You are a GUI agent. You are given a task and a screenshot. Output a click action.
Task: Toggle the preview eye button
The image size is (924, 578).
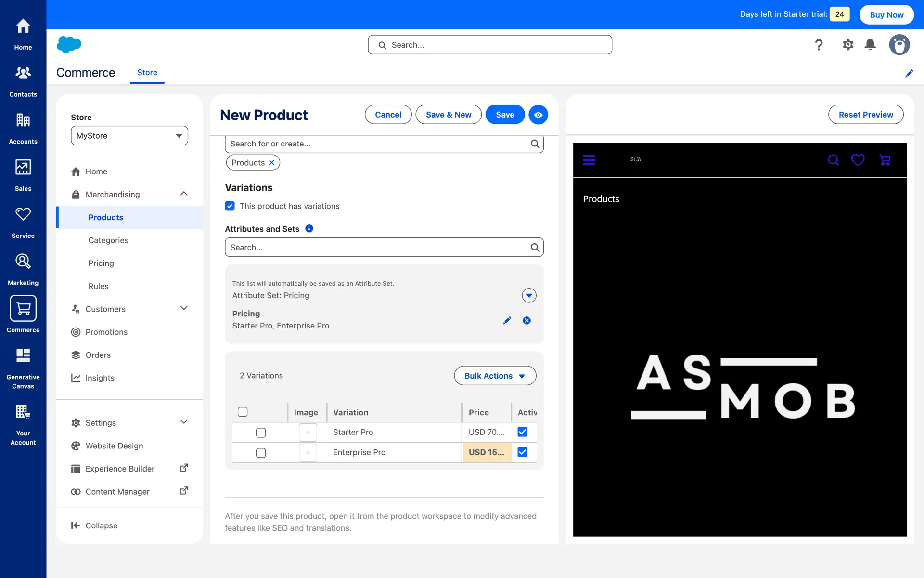pos(538,115)
